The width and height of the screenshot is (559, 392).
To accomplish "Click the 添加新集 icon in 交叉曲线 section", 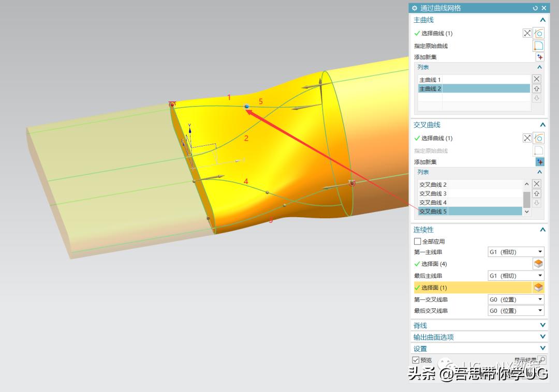I will pyautogui.click(x=539, y=162).
